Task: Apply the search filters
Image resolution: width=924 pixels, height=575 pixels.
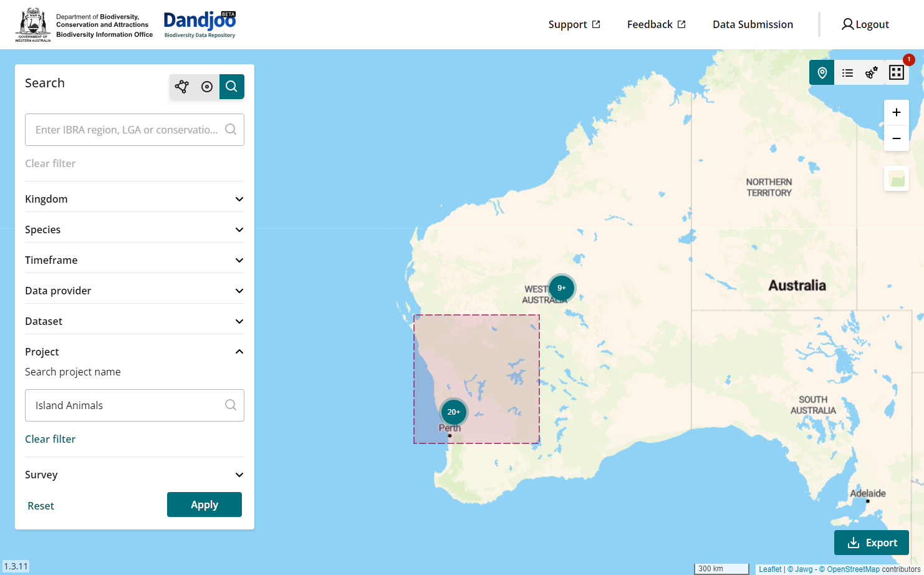Action: pyautogui.click(x=205, y=505)
